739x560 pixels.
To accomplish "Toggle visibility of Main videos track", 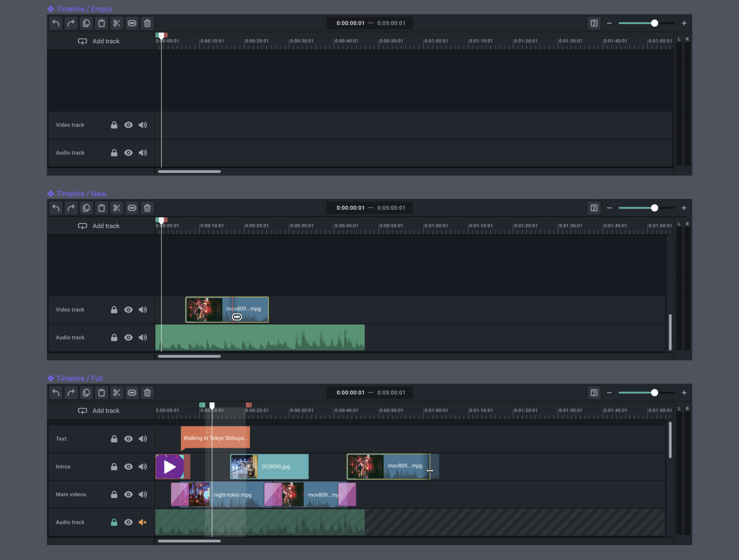I will (128, 494).
